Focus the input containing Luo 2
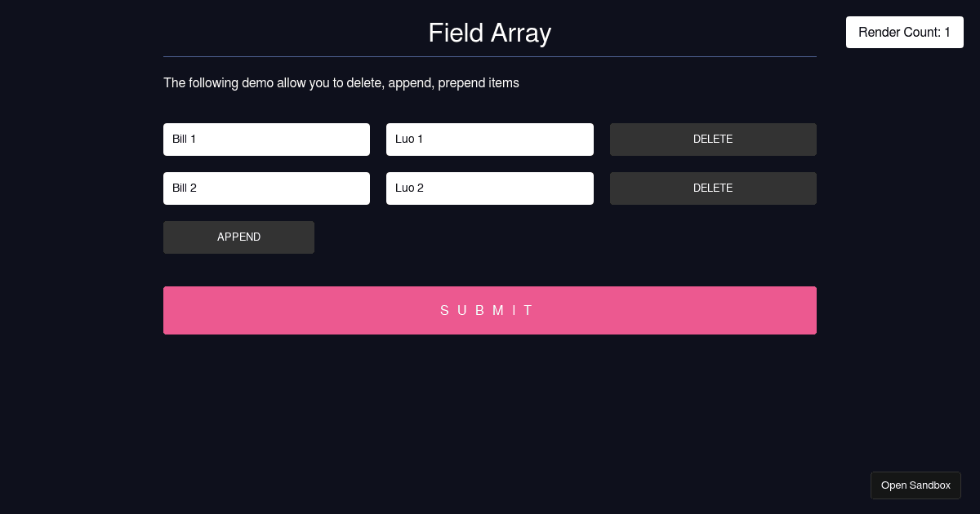This screenshot has height=514, width=980. pyautogui.click(x=490, y=188)
